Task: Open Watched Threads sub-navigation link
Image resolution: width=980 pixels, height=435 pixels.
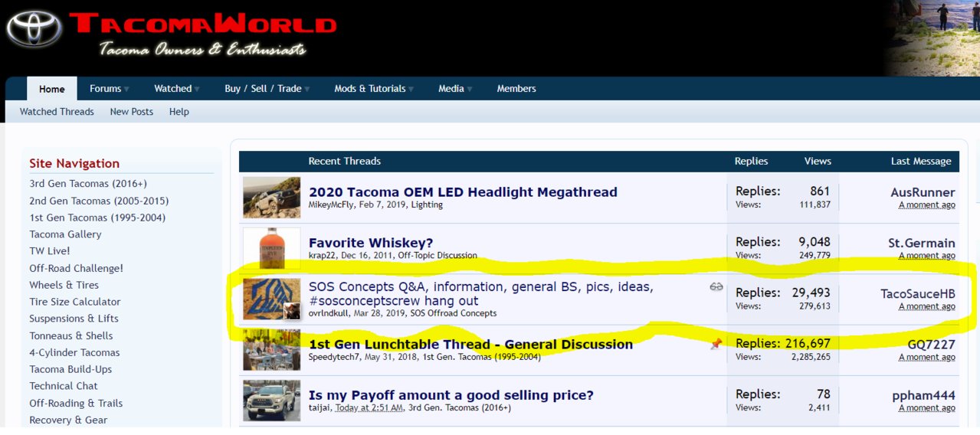Action: pos(57,112)
